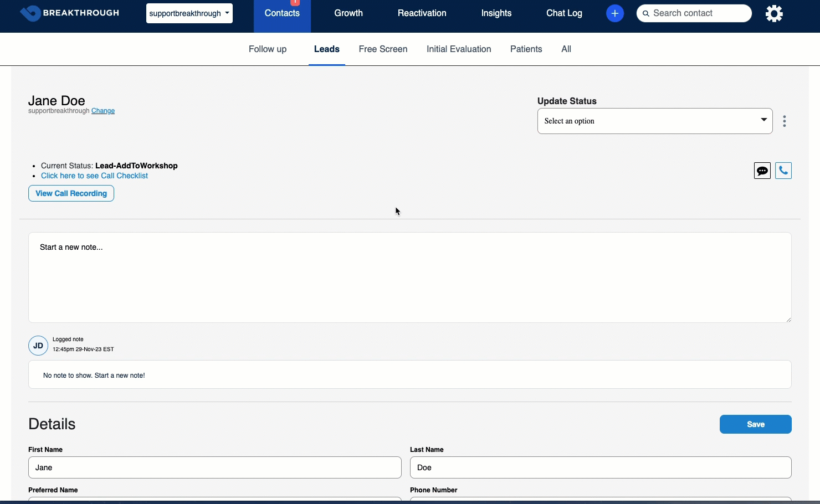Click the Jane Doe contact name heading
Screen dimensions: 820x504
[x=57, y=100]
